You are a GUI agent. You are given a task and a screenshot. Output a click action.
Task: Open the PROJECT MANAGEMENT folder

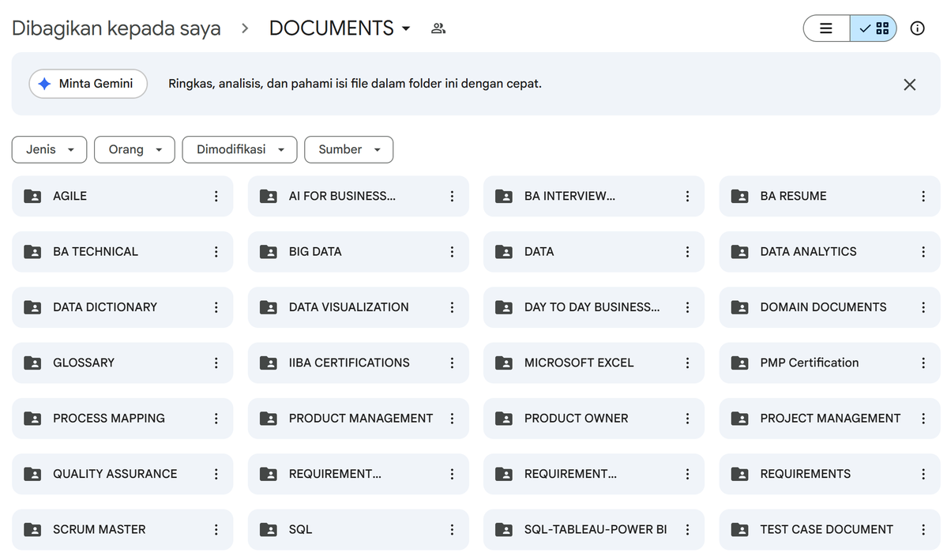(x=829, y=419)
